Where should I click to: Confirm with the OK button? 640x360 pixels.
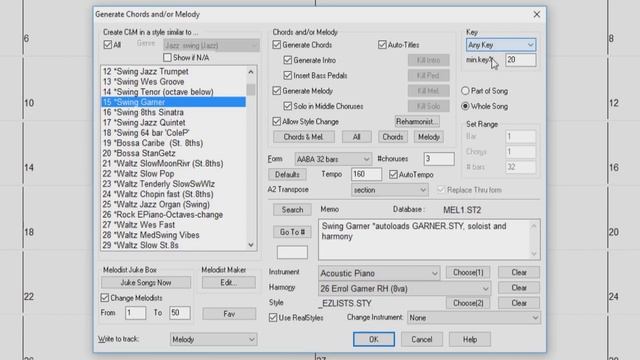coord(373,340)
